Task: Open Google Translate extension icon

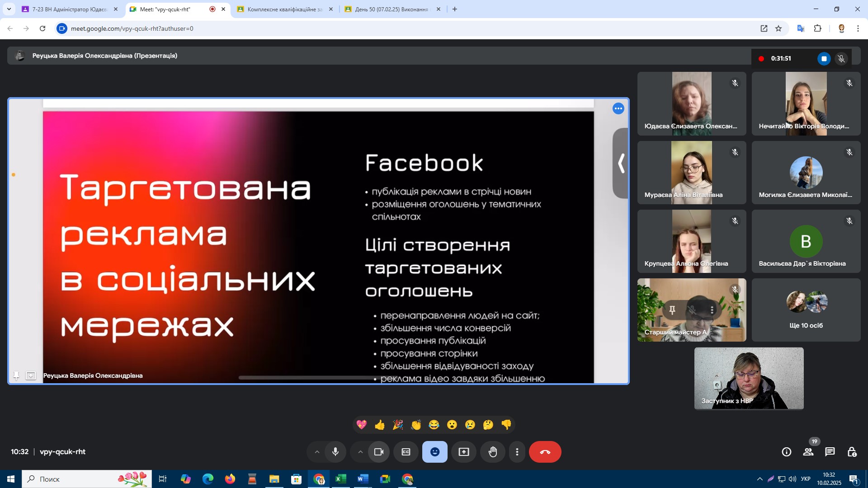Action: coord(801,28)
